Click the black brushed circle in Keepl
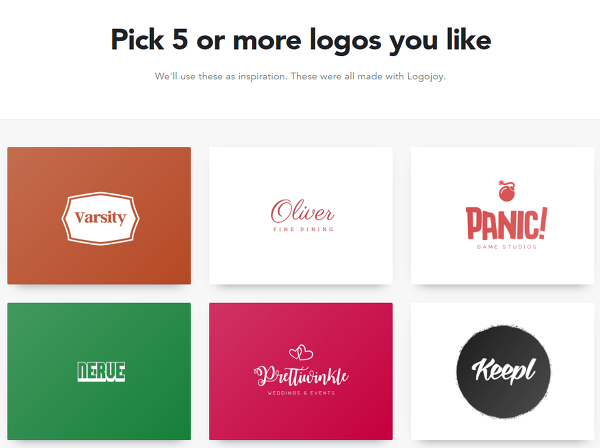This screenshot has width=600, height=448. pyautogui.click(x=503, y=371)
